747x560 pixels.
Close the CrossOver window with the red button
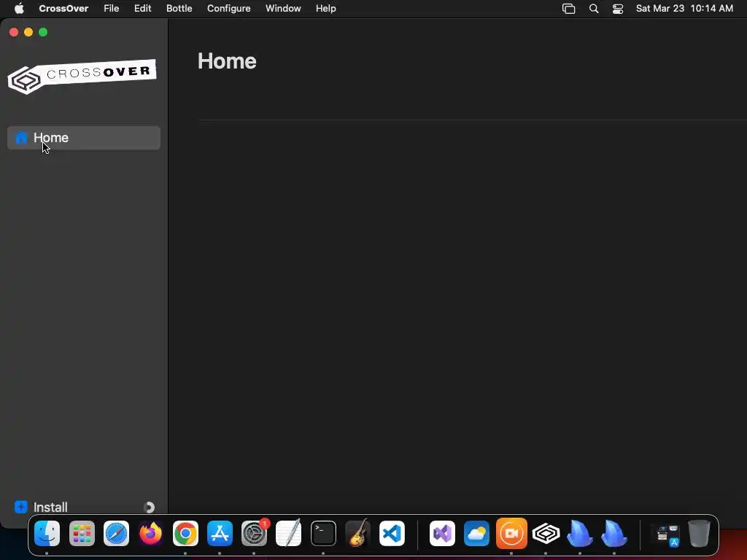coord(14,32)
